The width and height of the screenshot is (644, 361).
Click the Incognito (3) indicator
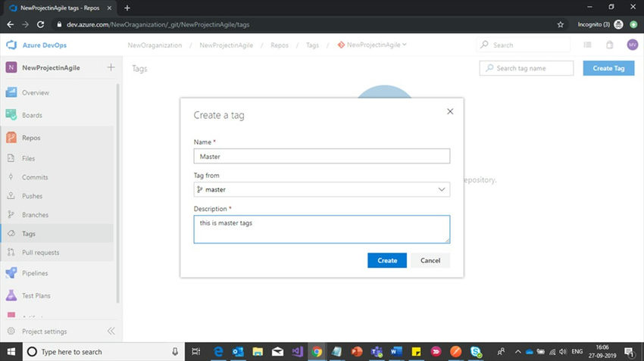[x=600, y=25]
